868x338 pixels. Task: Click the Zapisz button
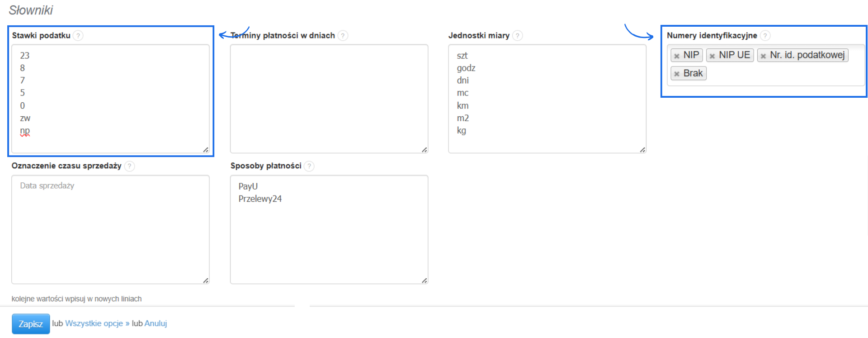point(31,324)
